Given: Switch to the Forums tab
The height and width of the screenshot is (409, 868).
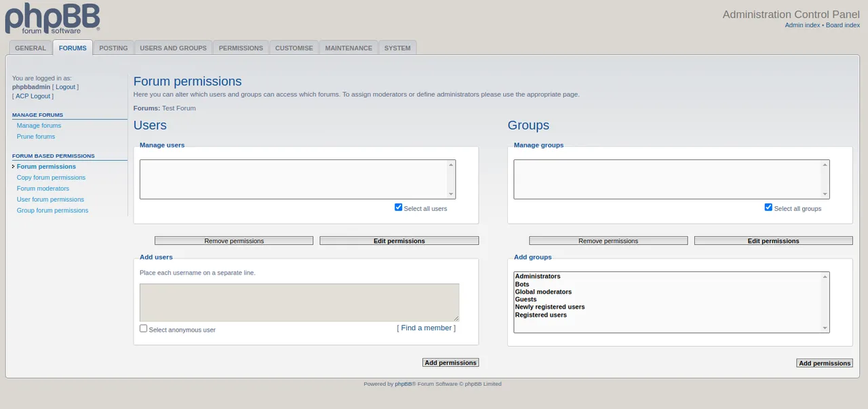Looking at the screenshot, I should pos(73,48).
